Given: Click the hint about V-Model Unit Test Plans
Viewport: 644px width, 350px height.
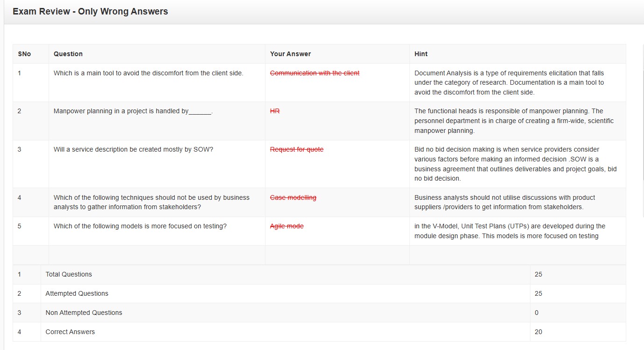Looking at the screenshot, I should pyautogui.click(x=509, y=231).
